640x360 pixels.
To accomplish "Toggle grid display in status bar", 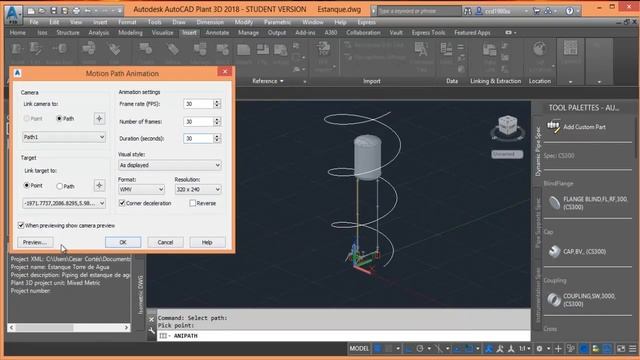I will click(x=378, y=349).
